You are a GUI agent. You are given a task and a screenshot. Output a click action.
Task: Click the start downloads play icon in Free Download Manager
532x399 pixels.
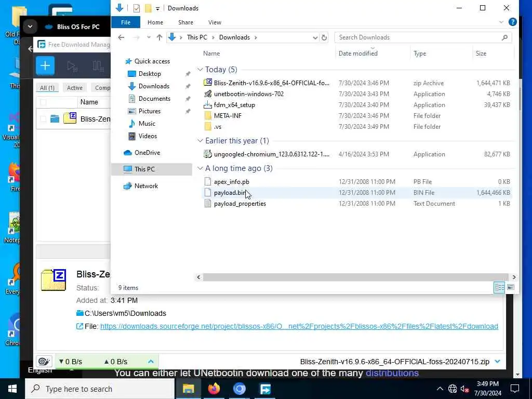pos(72,66)
